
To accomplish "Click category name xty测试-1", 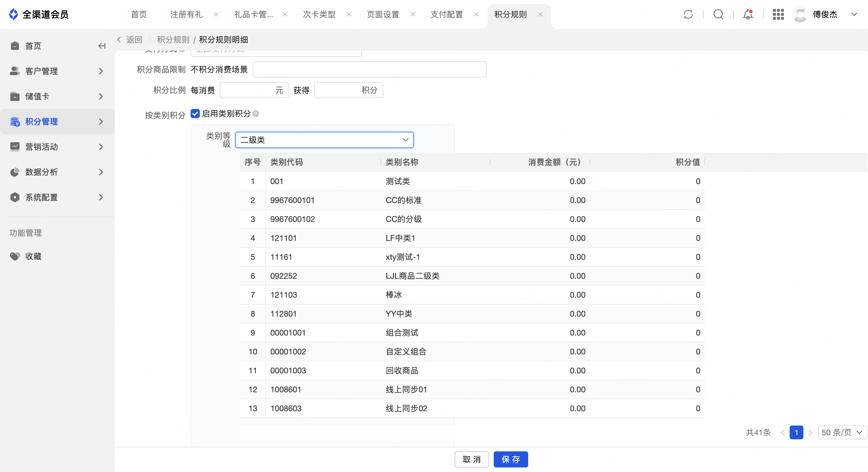I will (403, 257).
